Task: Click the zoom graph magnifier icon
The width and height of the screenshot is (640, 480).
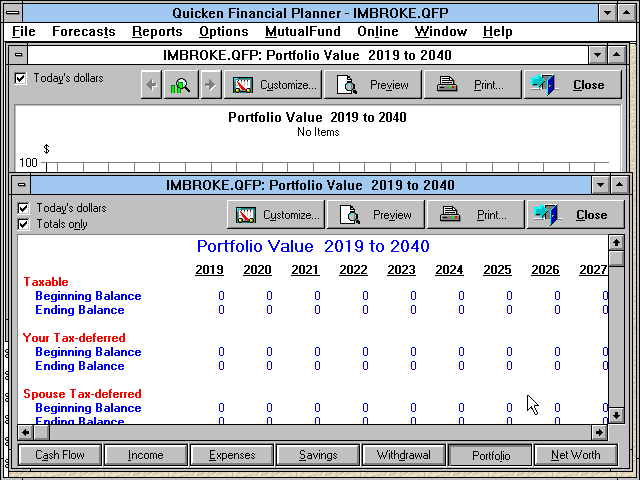Action: pyautogui.click(x=180, y=85)
